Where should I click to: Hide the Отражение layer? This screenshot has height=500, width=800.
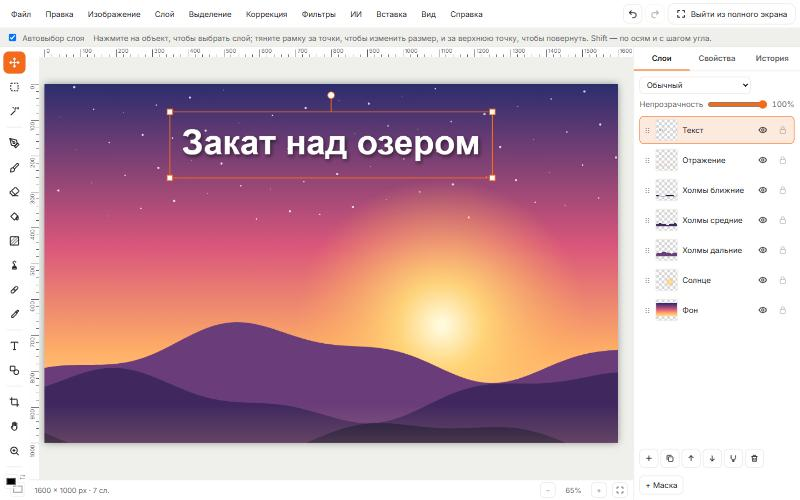tap(763, 160)
